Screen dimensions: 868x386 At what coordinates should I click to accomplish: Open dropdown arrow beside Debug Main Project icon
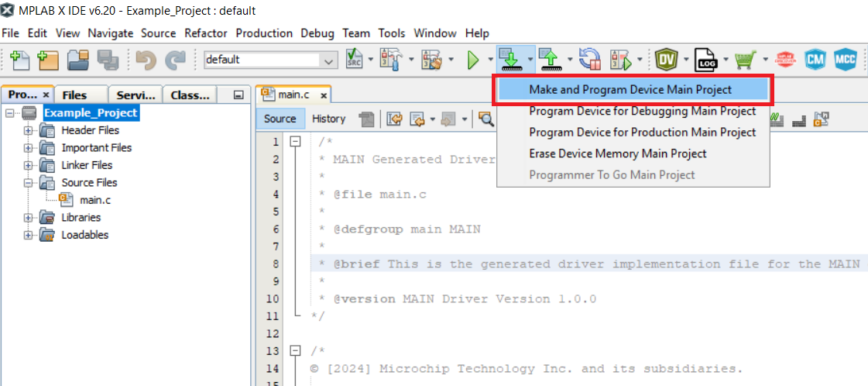tap(640, 60)
